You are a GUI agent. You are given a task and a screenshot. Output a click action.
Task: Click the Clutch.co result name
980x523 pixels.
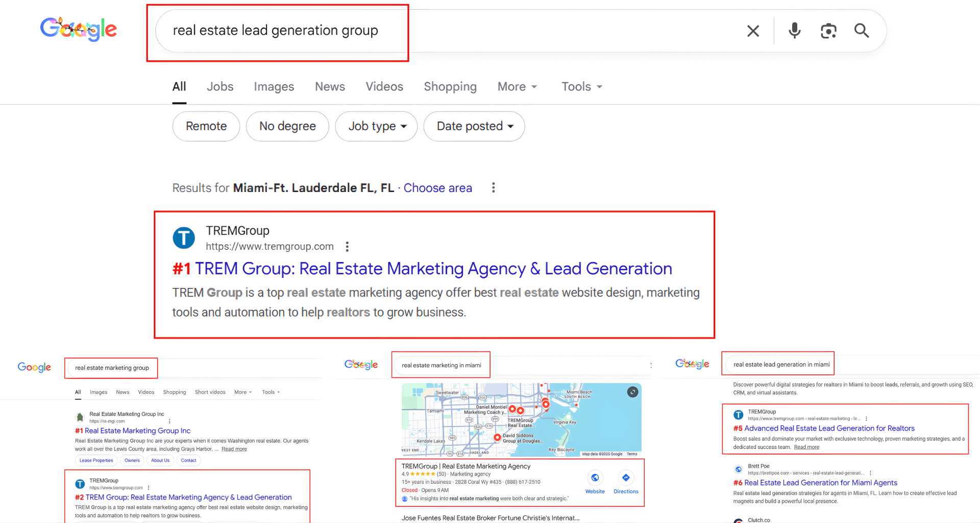coord(758,520)
